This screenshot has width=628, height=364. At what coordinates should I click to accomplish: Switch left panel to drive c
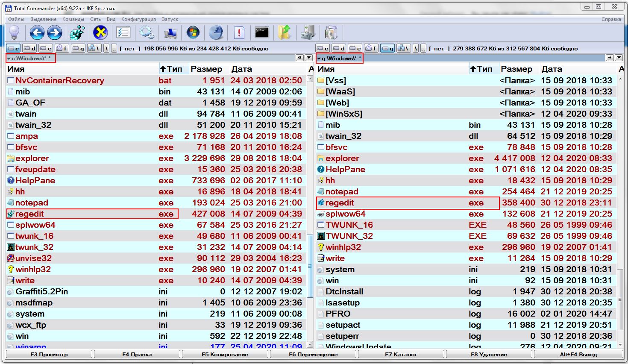[x=13, y=48]
